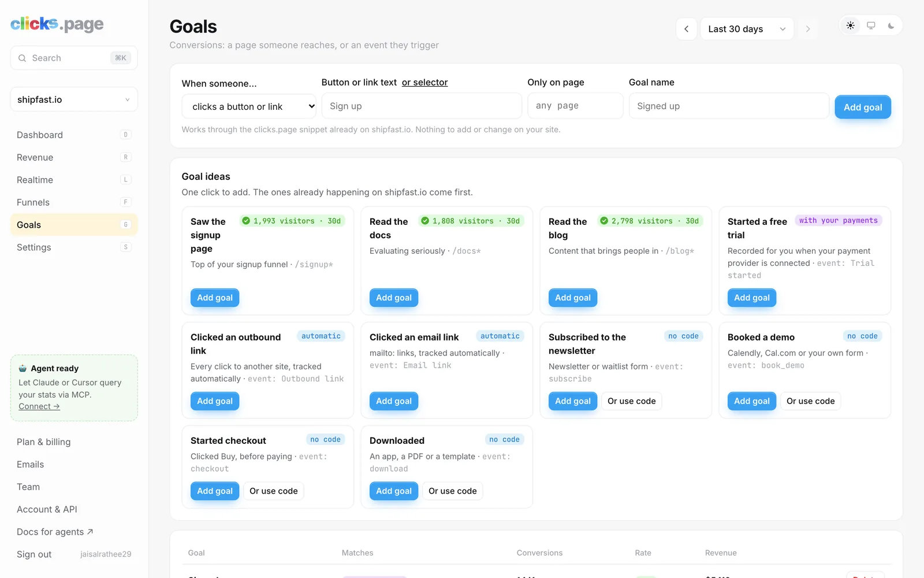Image resolution: width=924 pixels, height=578 pixels.
Task: Click the 1,993 visitors badge
Action: (292, 221)
